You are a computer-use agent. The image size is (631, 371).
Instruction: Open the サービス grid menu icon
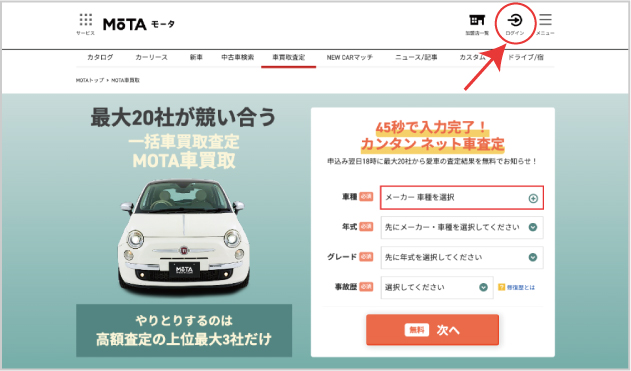point(86,20)
